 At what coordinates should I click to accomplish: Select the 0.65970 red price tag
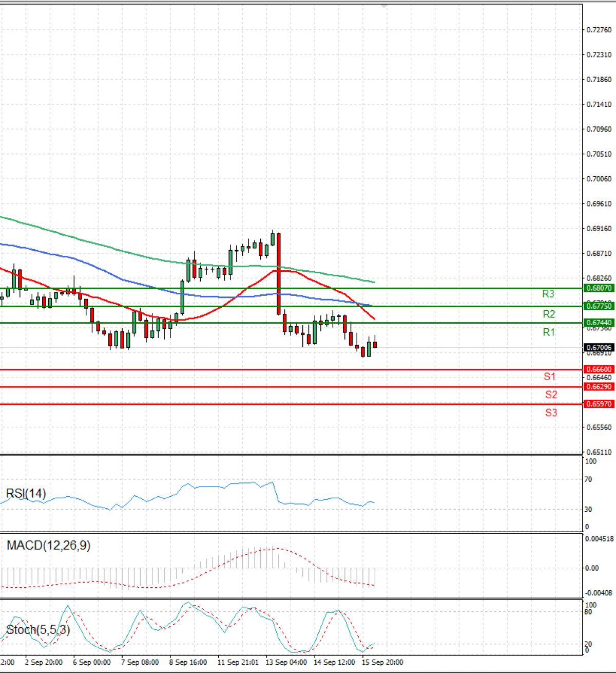tap(599, 404)
